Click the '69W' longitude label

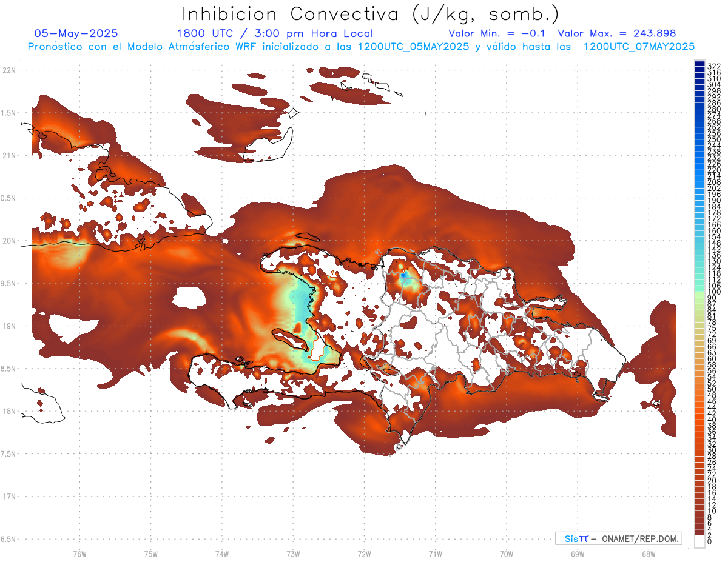[578, 554]
